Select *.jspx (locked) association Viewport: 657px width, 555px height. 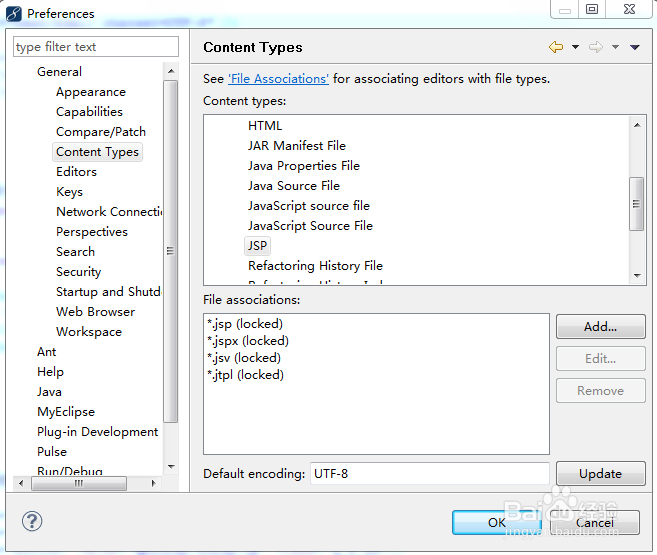(x=248, y=341)
